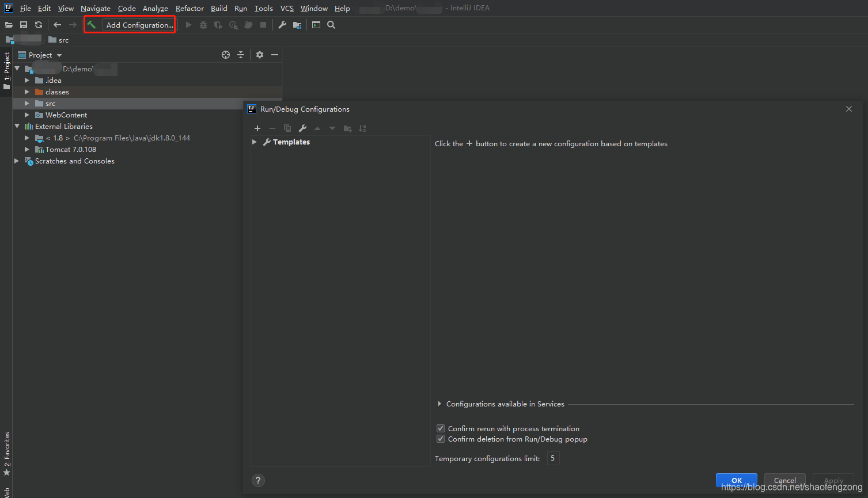Click the Add Configuration... button
The image size is (868, 498).
pyautogui.click(x=139, y=25)
